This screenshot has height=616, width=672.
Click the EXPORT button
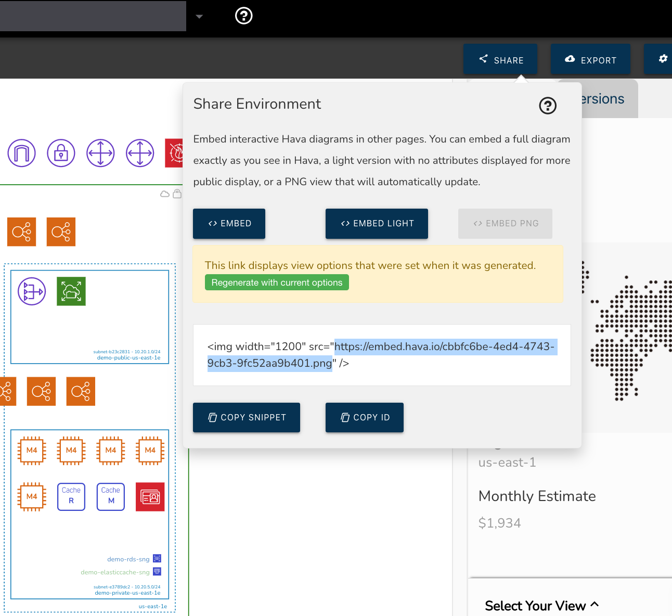(590, 59)
